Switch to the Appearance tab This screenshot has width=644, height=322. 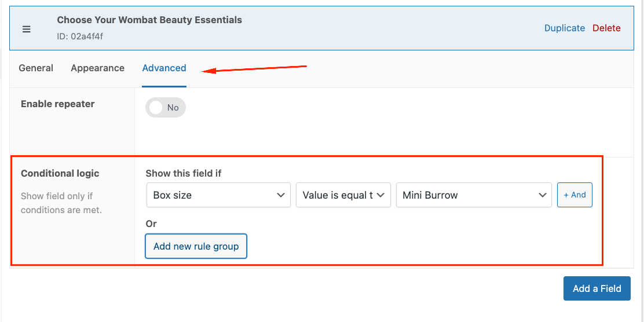tap(97, 68)
